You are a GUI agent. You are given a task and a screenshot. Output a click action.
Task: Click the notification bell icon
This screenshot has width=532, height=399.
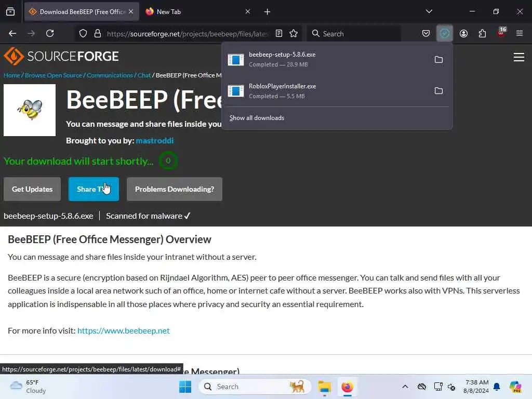click(497, 387)
